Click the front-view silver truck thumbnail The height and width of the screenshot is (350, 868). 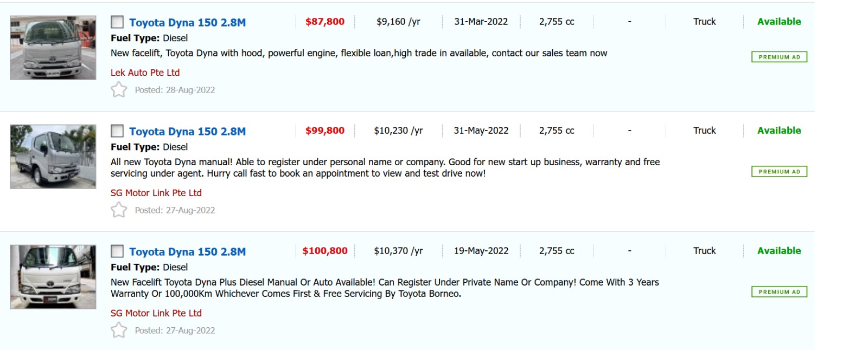[x=53, y=48]
